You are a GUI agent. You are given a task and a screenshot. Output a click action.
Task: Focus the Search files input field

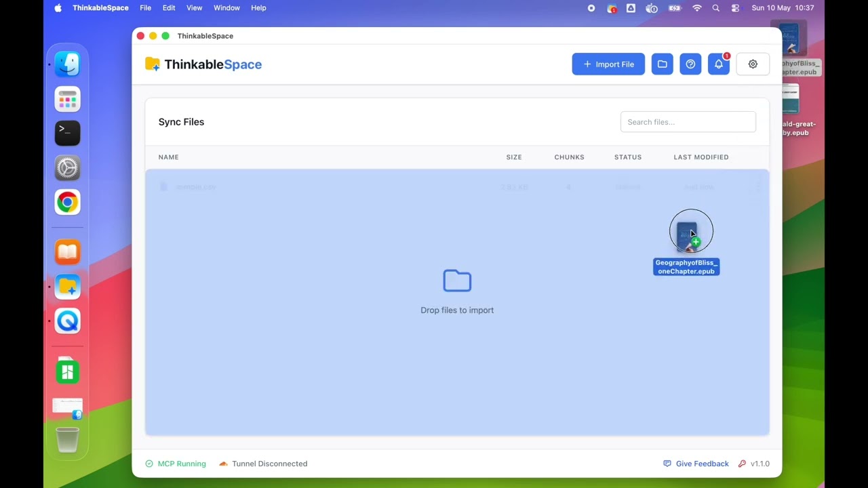tap(688, 122)
